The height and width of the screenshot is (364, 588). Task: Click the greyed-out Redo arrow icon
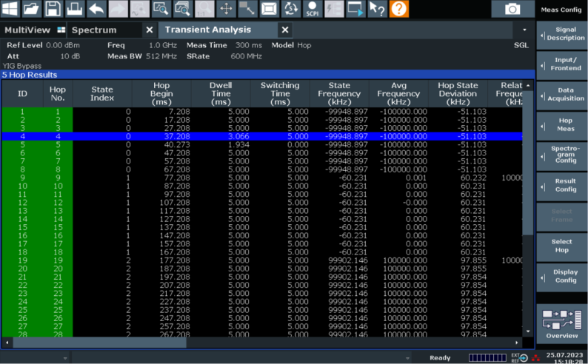point(118,9)
